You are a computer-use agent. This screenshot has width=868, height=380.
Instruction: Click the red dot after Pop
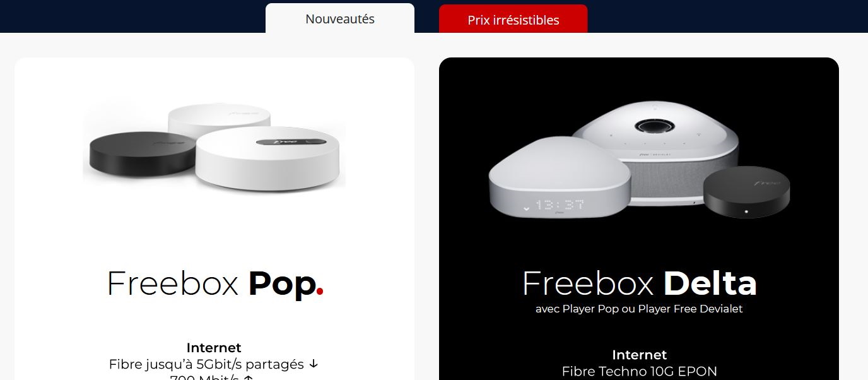320,292
